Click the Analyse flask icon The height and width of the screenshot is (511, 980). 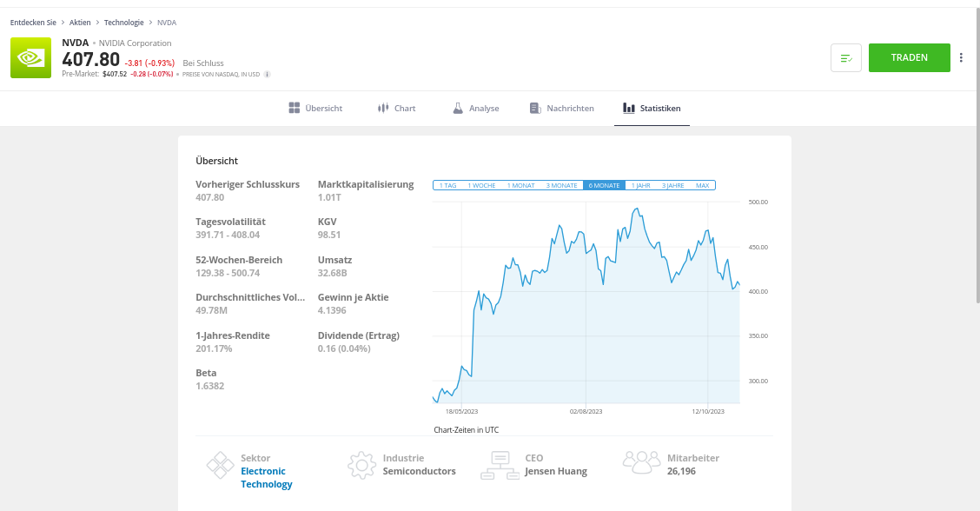pyautogui.click(x=458, y=109)
